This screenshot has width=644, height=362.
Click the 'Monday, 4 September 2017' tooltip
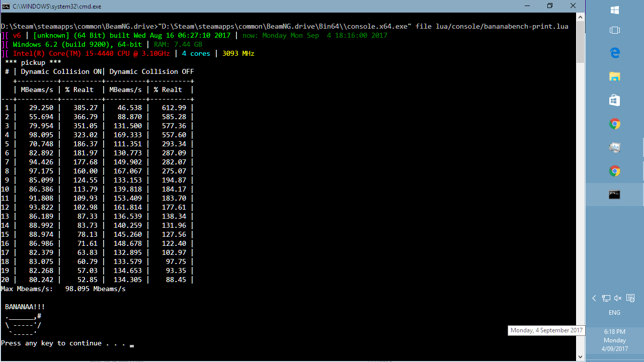pos(546,330)
